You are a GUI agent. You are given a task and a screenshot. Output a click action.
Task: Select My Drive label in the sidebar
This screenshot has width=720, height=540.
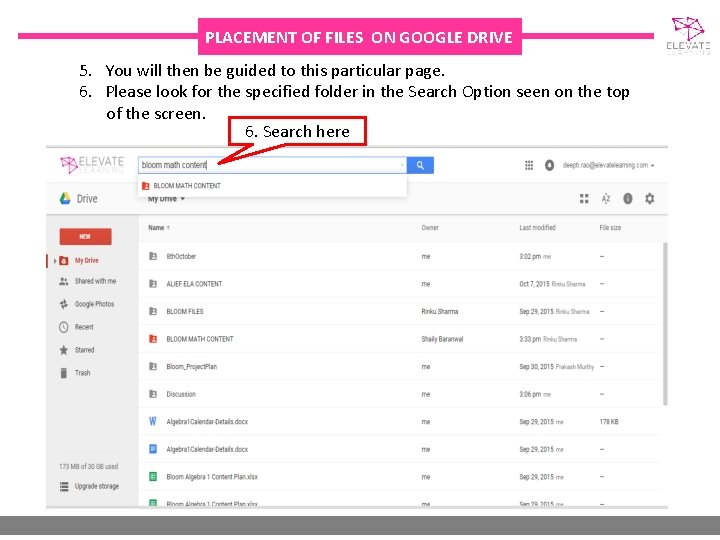pyautogui.click(x=86, y=260)
